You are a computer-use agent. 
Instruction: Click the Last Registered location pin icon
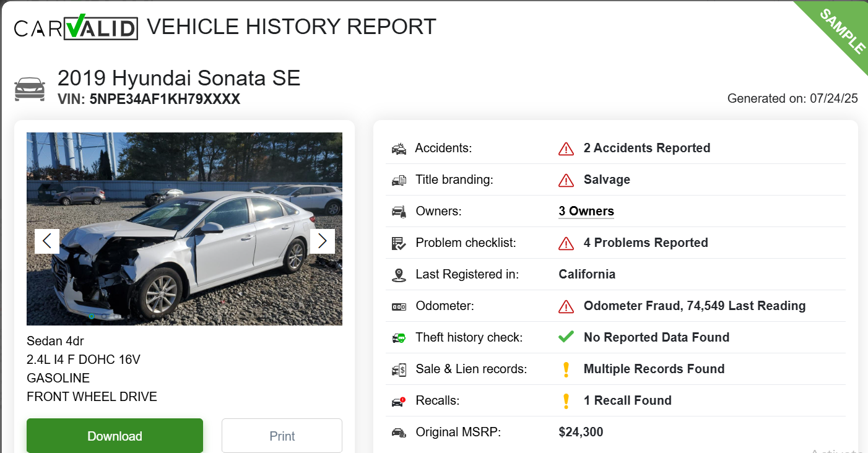tap(399, 275)
